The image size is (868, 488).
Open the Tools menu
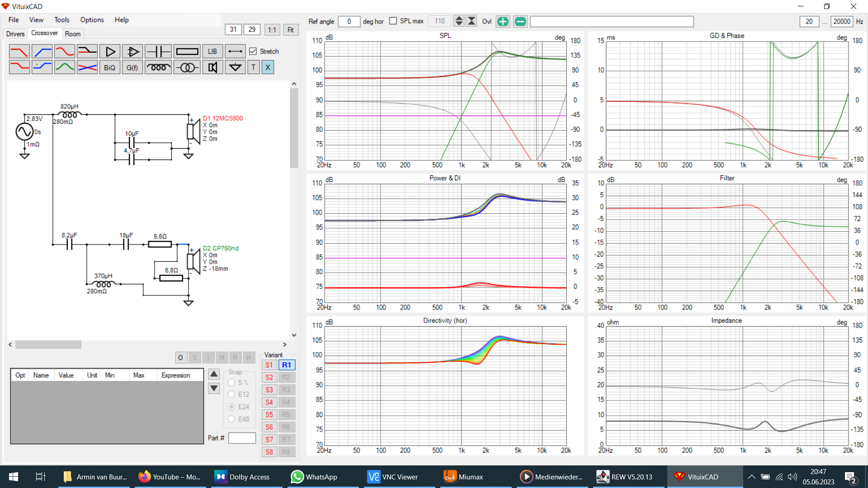pyautogui.click(x=61, y=20)
